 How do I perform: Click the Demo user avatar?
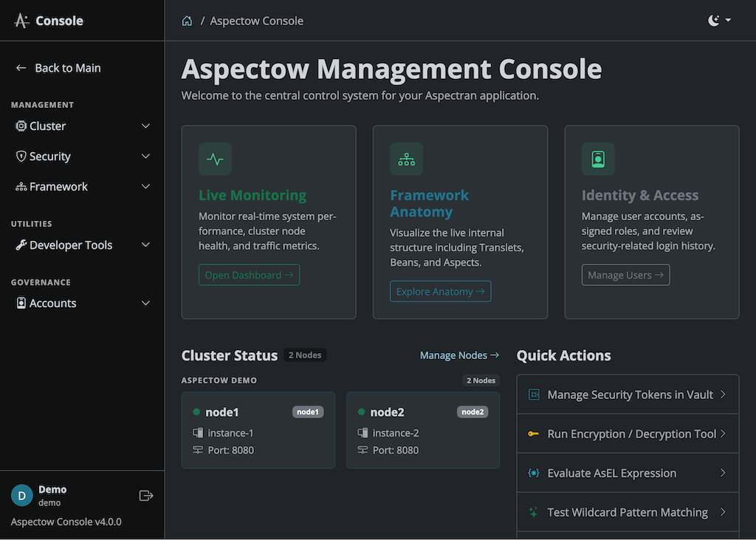click(21, 496)
